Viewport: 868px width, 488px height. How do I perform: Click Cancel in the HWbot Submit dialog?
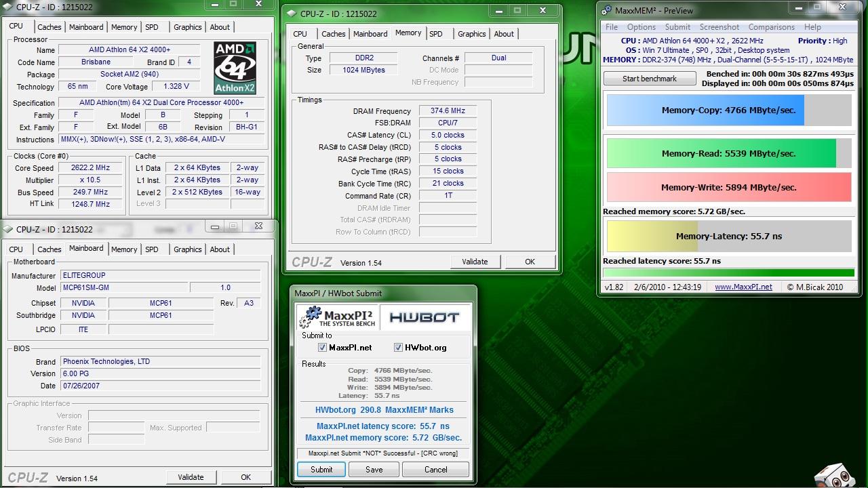435,469
